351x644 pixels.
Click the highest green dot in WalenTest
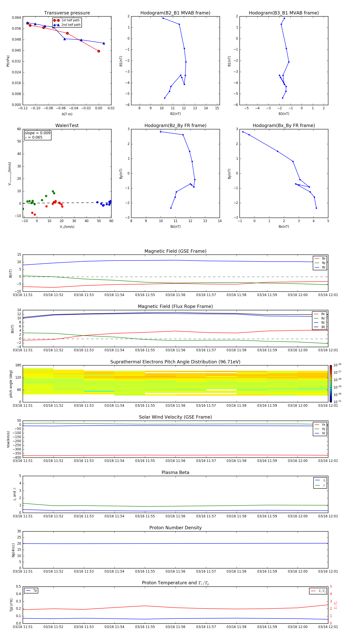(53, 191)
